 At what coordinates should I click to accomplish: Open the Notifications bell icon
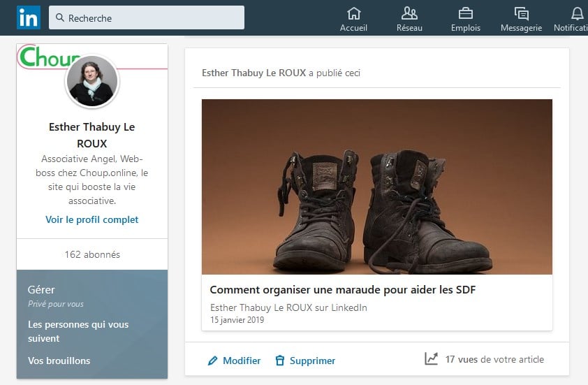click(x=577, y=13)
